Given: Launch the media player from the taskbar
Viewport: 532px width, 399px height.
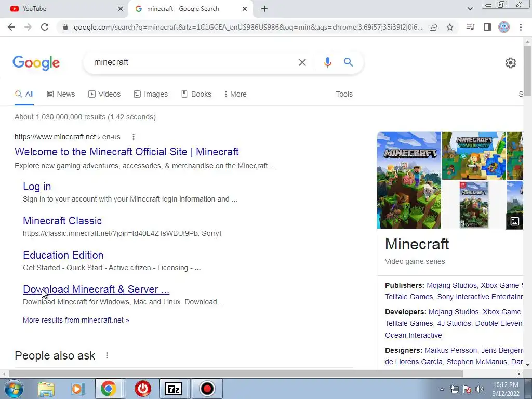Looking at the screenshot, I should click(x=77, y=389).
